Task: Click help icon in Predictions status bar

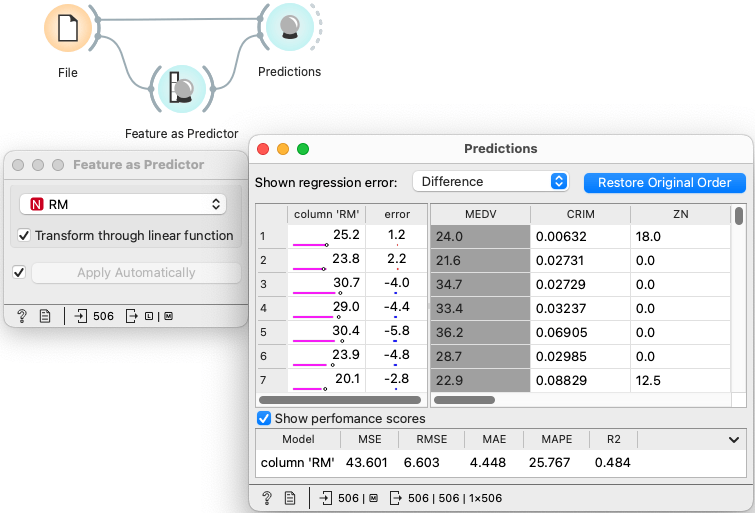Action: tap(267, 497)
